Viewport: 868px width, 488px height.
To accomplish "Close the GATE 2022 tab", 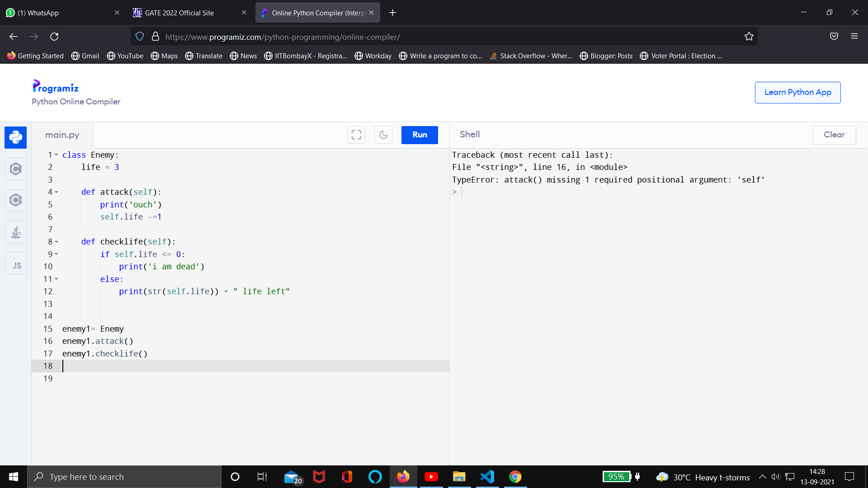I will tap(244, 13).
